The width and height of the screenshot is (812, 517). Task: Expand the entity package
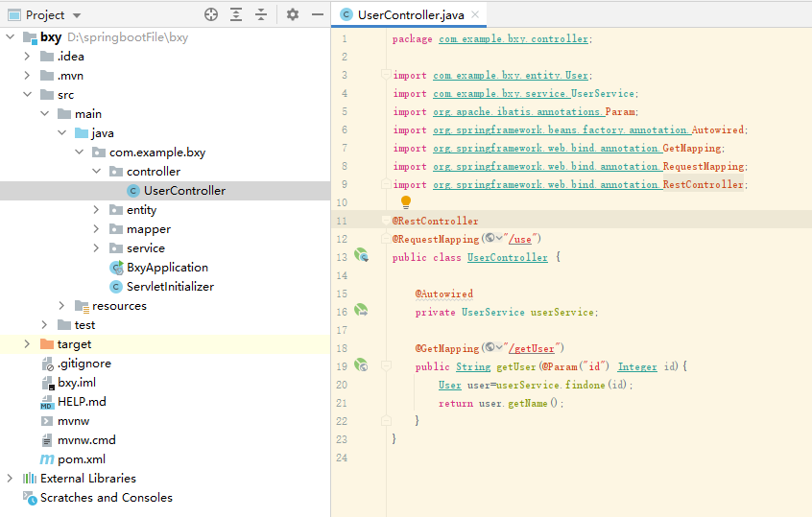click(96, 209)
